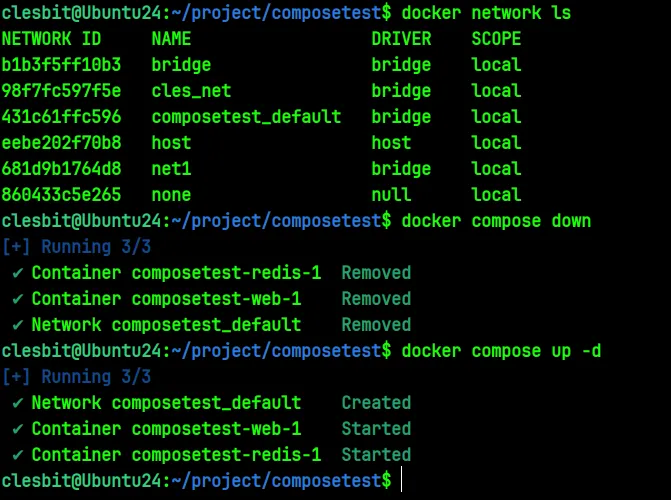Screen dimensions: 671x500
Task: Click the DRIVER column header
Action: 401,39
